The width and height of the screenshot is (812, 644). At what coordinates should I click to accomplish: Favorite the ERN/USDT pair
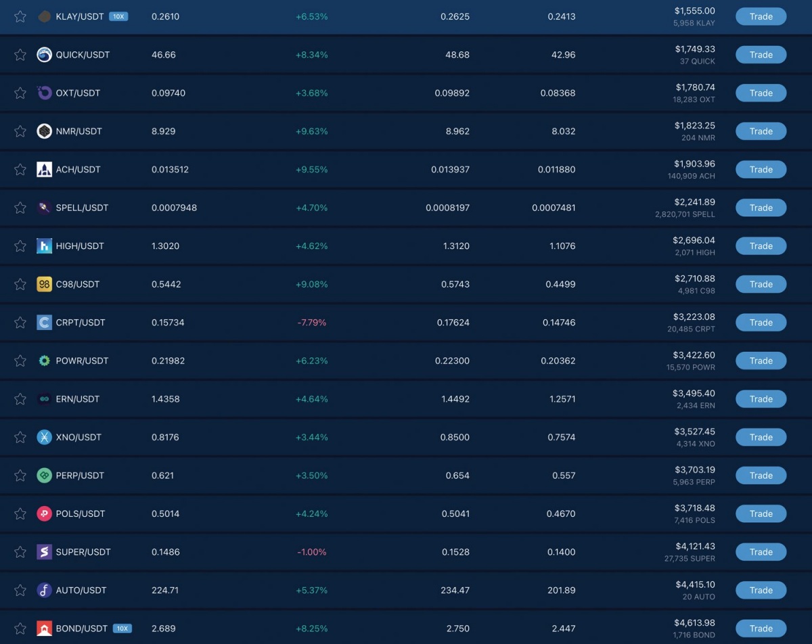tap(20, 399)
